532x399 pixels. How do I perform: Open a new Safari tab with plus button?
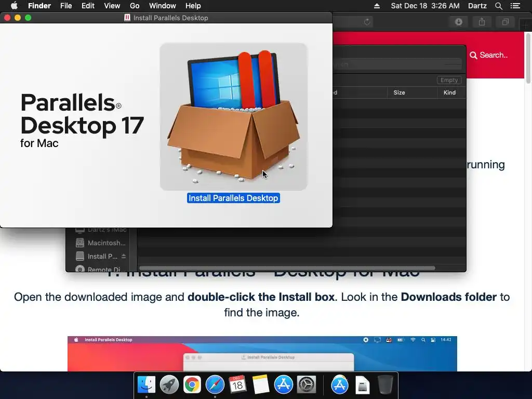526,24
